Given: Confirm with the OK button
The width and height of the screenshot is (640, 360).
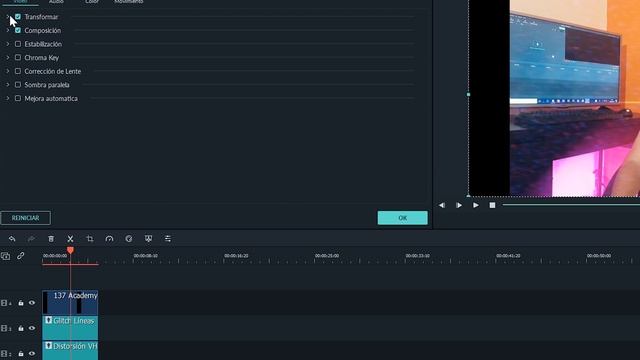Looking at the screenshot, I should [x=402, y=218].
